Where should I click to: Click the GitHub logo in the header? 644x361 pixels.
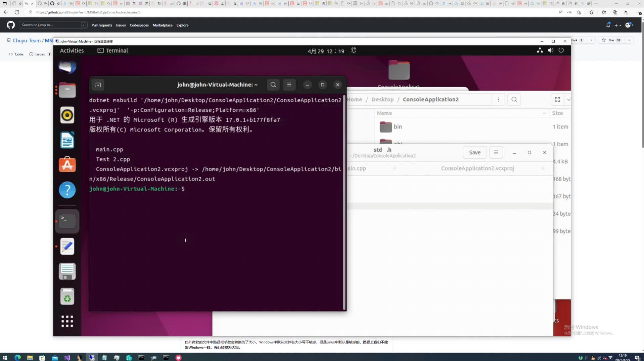tap(11, 25)
